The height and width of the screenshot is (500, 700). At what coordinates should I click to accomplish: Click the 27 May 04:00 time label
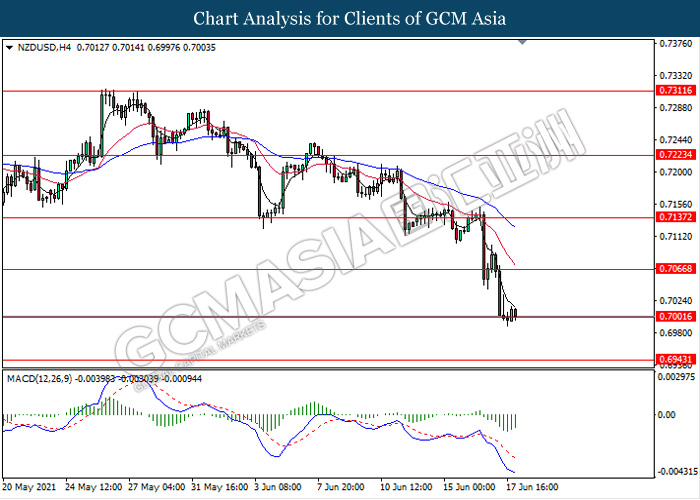tap(156, 487)
